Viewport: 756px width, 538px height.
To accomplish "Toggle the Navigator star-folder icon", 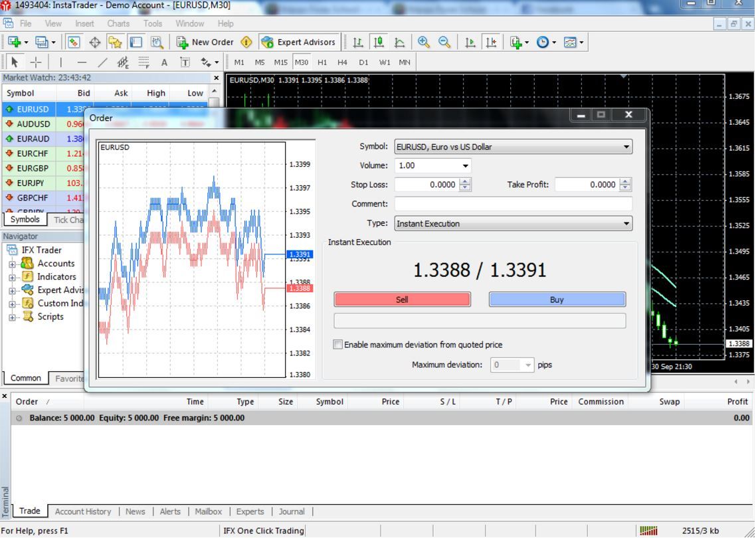I will coord(115,43).
